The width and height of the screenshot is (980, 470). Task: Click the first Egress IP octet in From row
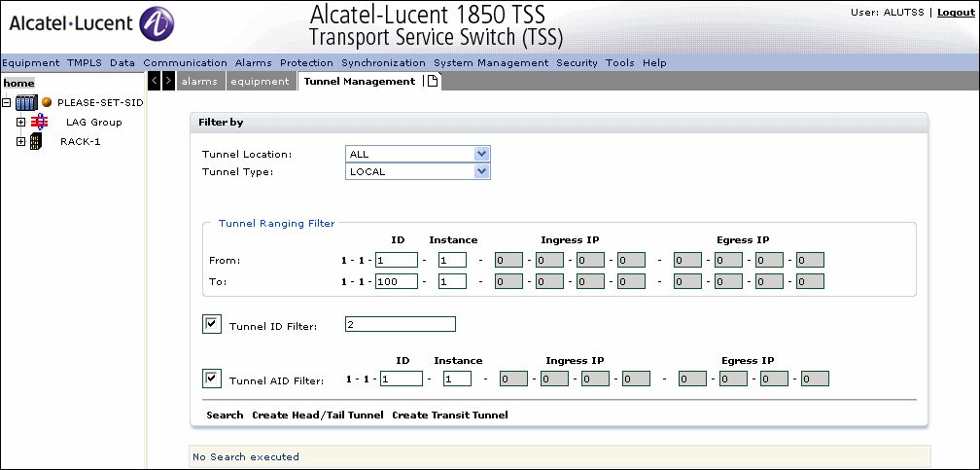coord(687,260)
